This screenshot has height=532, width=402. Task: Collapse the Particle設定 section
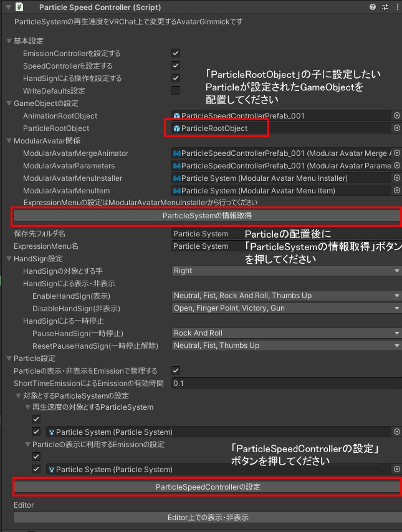9,359
